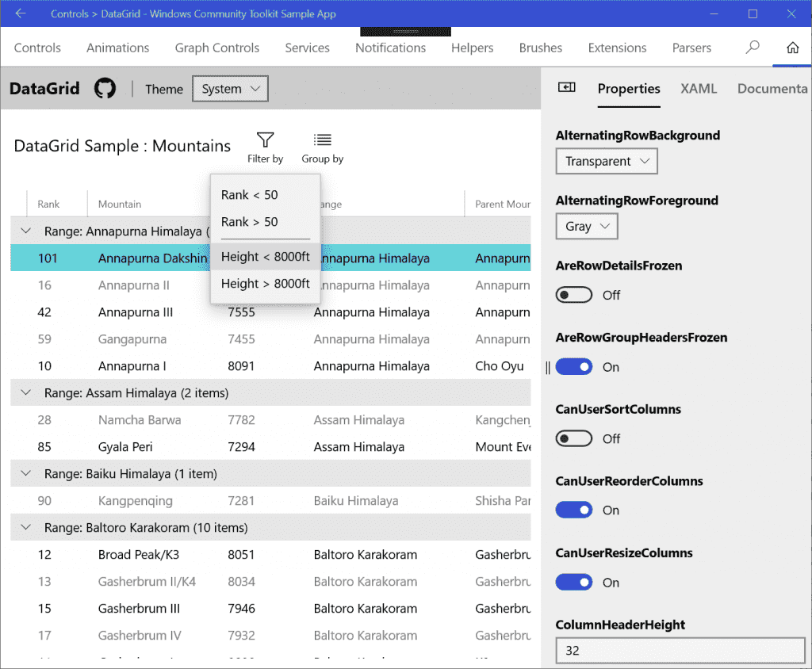The width and height of the screenshot is (812, 669).
Task: Click the Cho Oyu parent cell
Action: pos(500,365)
